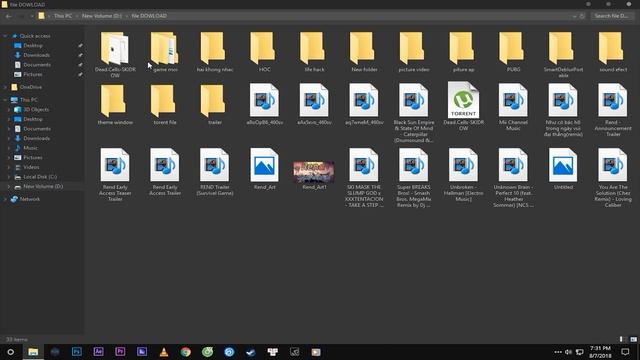Expand the Local Disk (C:) chevron
Image resolution: width=640 pixels, height=360 pixels.
coord(9,177)
